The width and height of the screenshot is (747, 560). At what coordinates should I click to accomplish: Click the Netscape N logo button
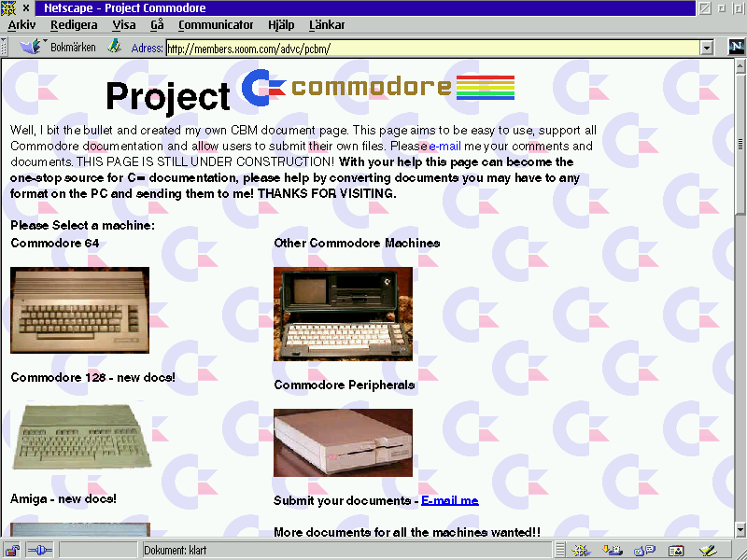coord(736,48)
